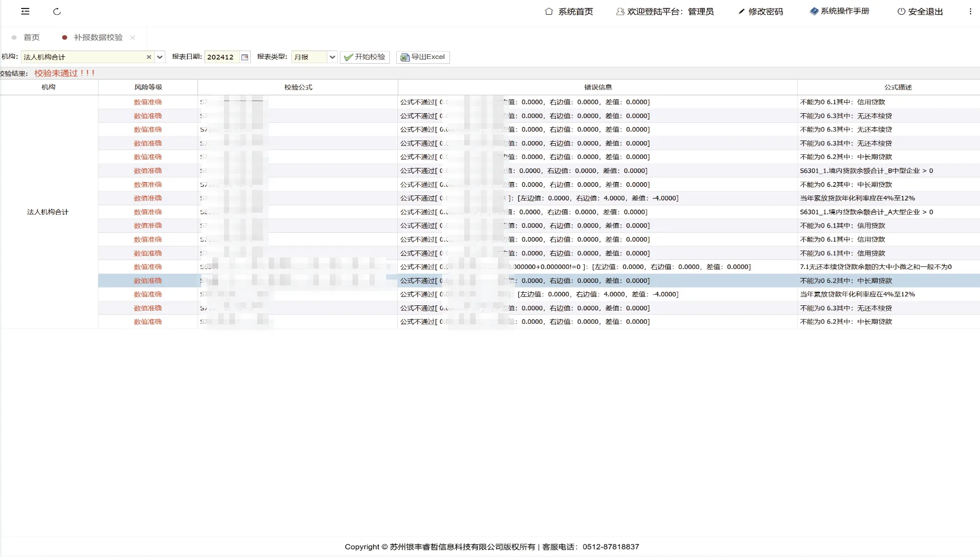Click the three-dot more options icon
Screen dimensions: 980x557
tap(970, 11)
